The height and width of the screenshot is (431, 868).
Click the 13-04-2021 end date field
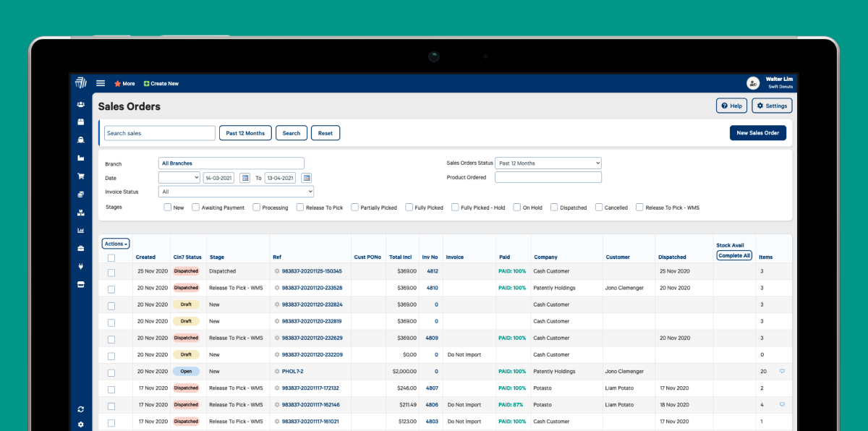(281, 178)
